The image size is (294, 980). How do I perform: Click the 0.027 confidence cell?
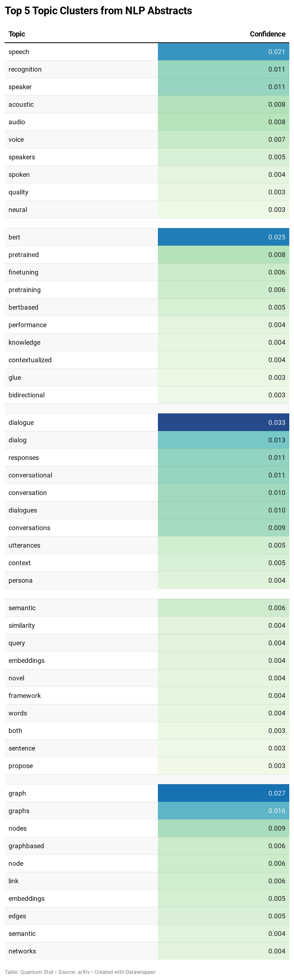pos(276,793)
